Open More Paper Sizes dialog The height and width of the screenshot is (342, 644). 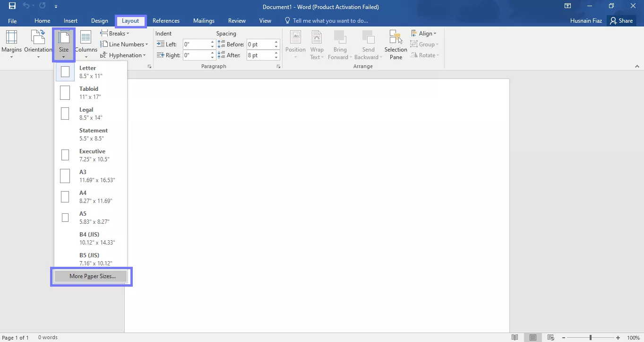point(91,276)
